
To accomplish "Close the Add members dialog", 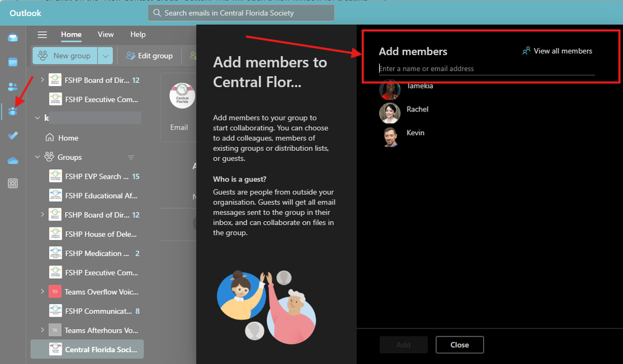I will tap(460, 345).
